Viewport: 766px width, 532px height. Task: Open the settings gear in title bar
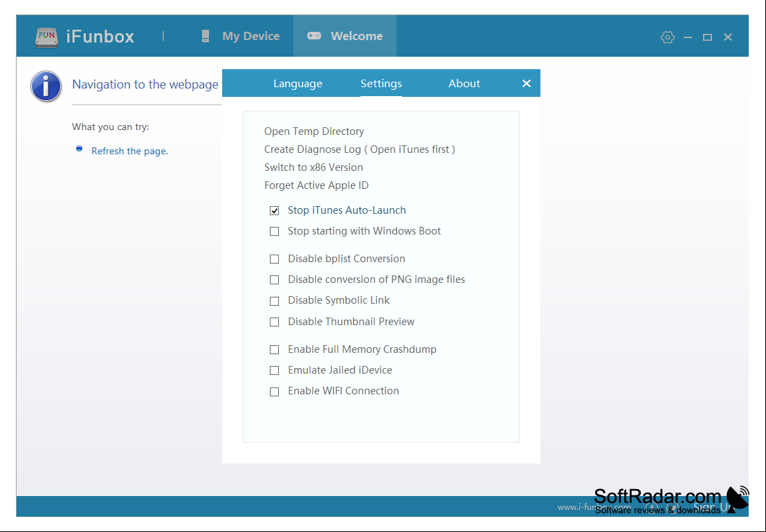667,37
